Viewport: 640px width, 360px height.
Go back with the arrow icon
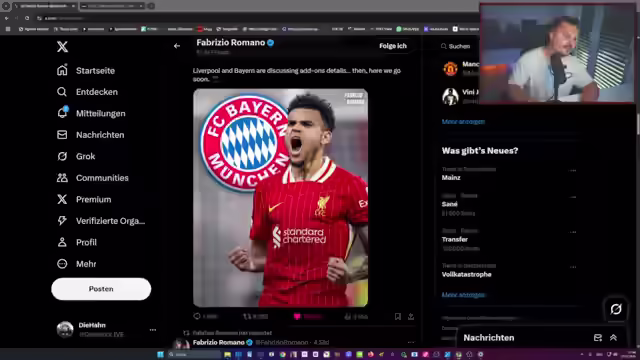(x=177, y=46)
